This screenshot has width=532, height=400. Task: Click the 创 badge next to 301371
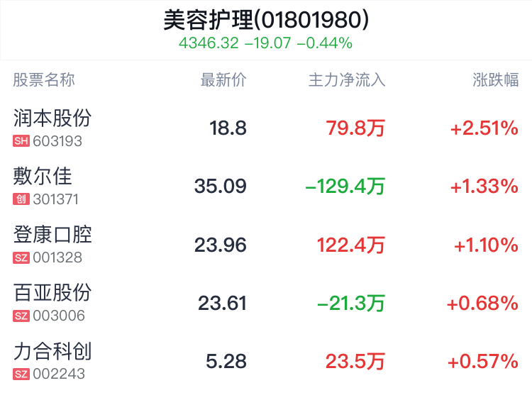click(21, 200)
